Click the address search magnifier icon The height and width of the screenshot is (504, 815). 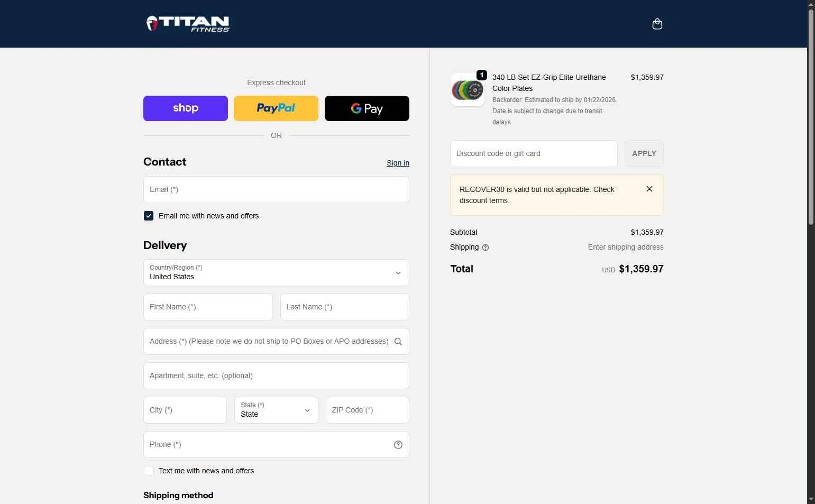click(x=398, y=342)
